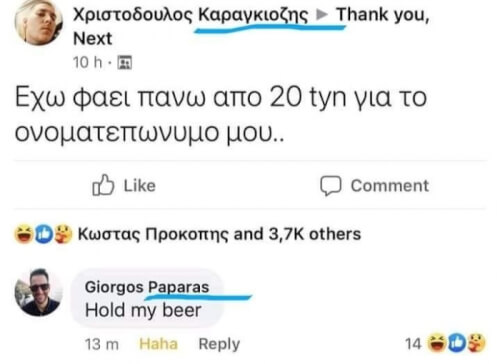Open the 14 reactions count on comment
Screen dimensions: 500x364
tap(413, 344)
